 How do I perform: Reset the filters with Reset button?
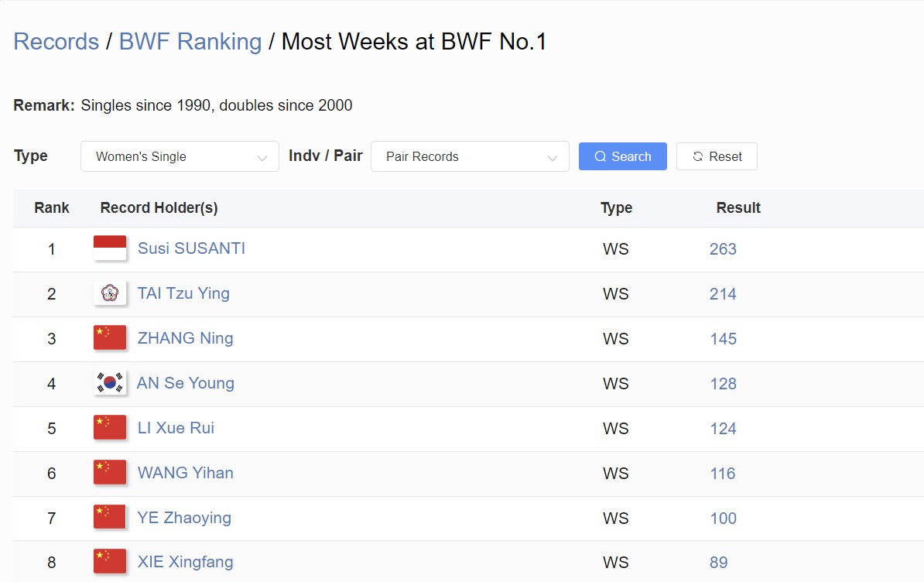click(x=717, y=156)
